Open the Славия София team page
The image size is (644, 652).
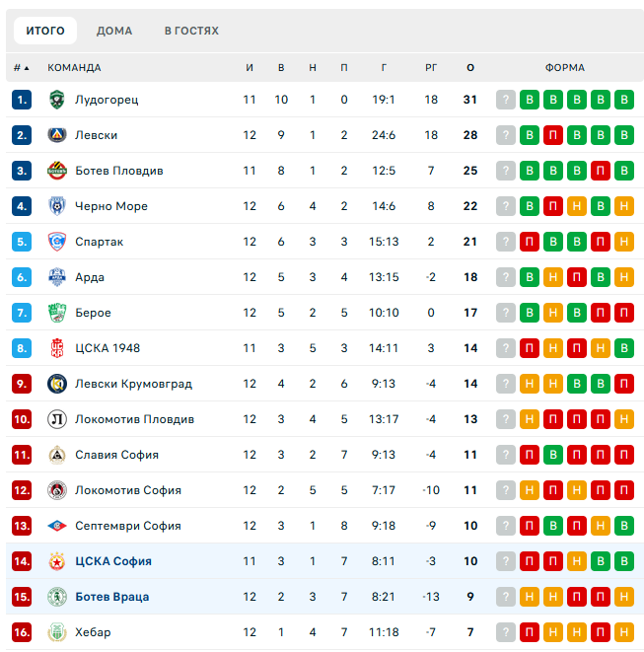[x=116, y=455]
